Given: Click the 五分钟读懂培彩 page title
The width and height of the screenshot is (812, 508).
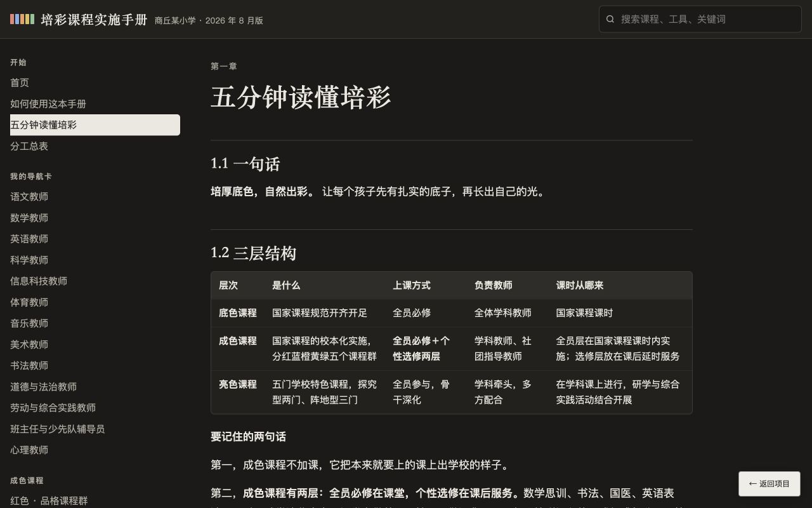Looking at the screenshot, I should tap(301, 97).
